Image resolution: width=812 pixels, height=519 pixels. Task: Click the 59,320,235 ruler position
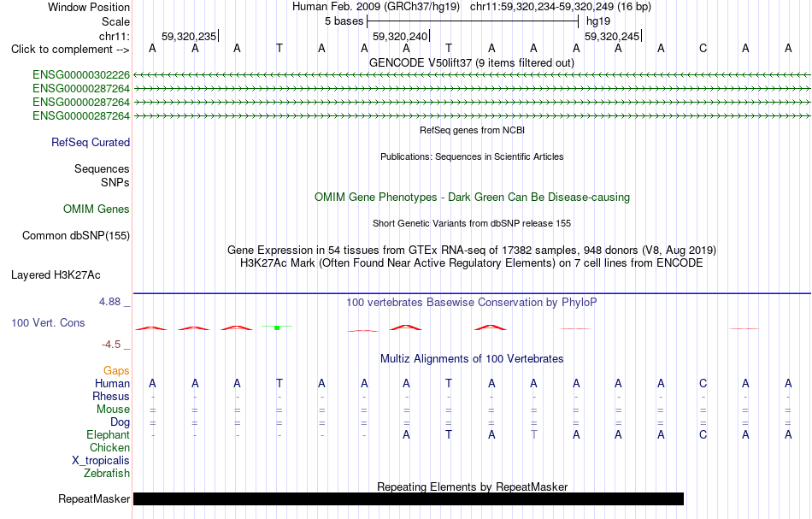tap(189, 36)
